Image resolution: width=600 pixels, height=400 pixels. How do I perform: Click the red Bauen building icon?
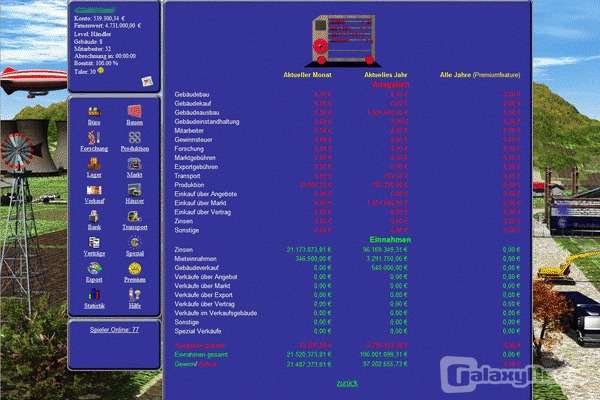[135, 111]
